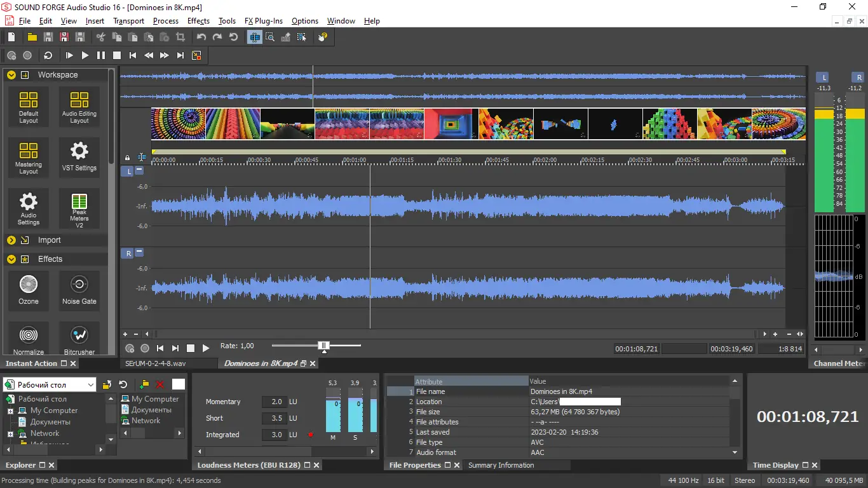Open the Рабочий стол folder dropdown
This screenshot has height=488, width=868.
(91, 384)
